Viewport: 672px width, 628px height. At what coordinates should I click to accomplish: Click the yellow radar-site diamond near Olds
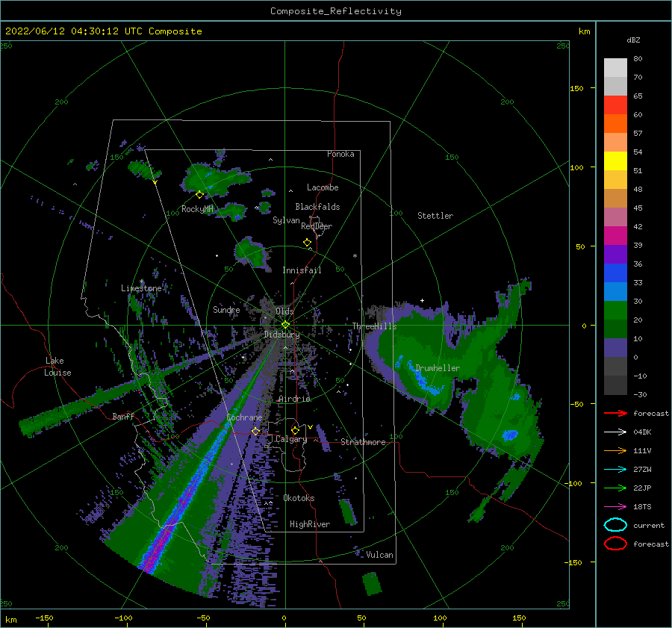point(285,325)
